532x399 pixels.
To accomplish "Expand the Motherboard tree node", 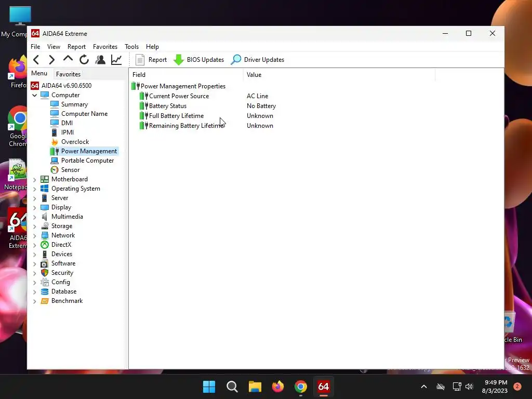I will tap(35, 179).
